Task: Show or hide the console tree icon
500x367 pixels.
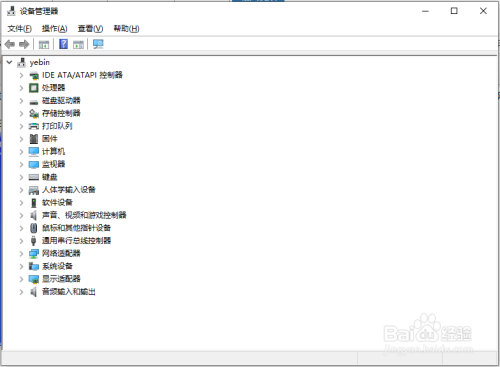Action: [44, 44]
